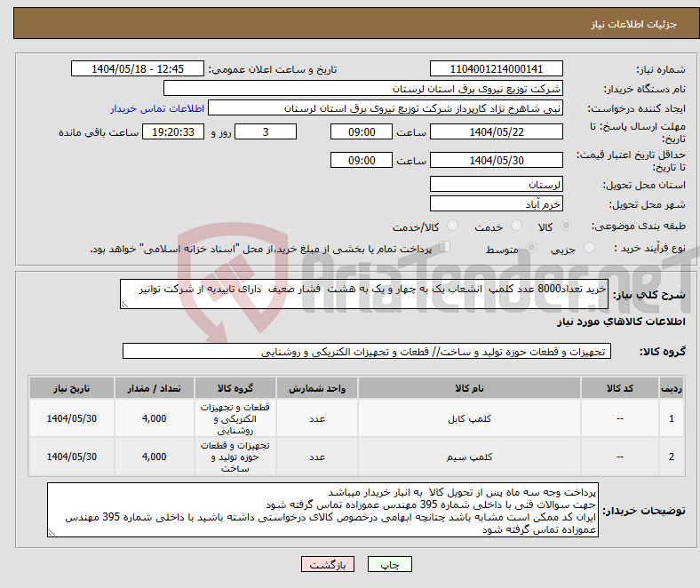Click the resize handle of buyer notes textarea
The image size is (700, 588).
[52, 533]
